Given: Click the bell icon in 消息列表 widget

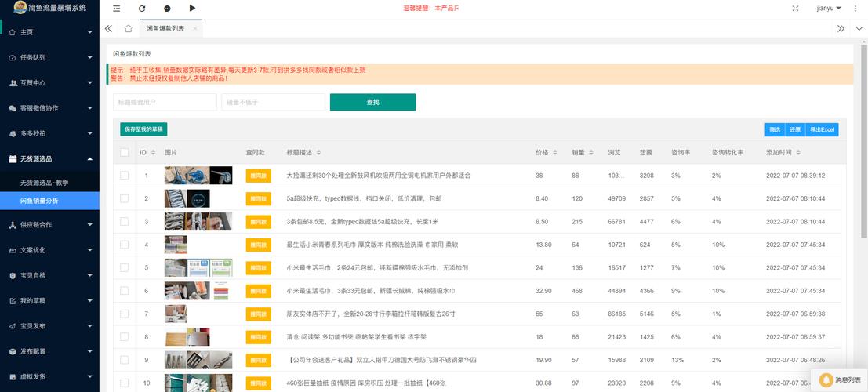Looking at the screenshot, I should tap(826, 379).
